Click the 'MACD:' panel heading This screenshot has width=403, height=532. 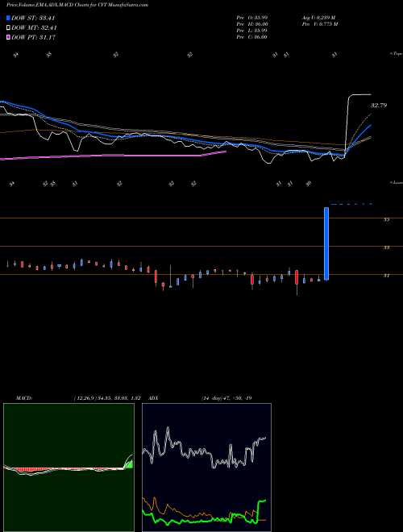click(23, 398)
